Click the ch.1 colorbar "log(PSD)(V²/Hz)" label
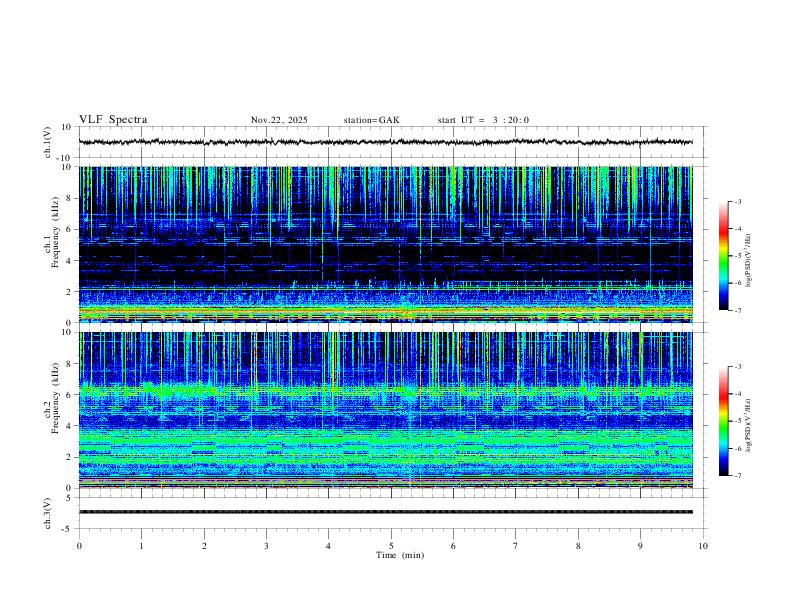Viewport: 792px width, 612px height. [749, 260]
